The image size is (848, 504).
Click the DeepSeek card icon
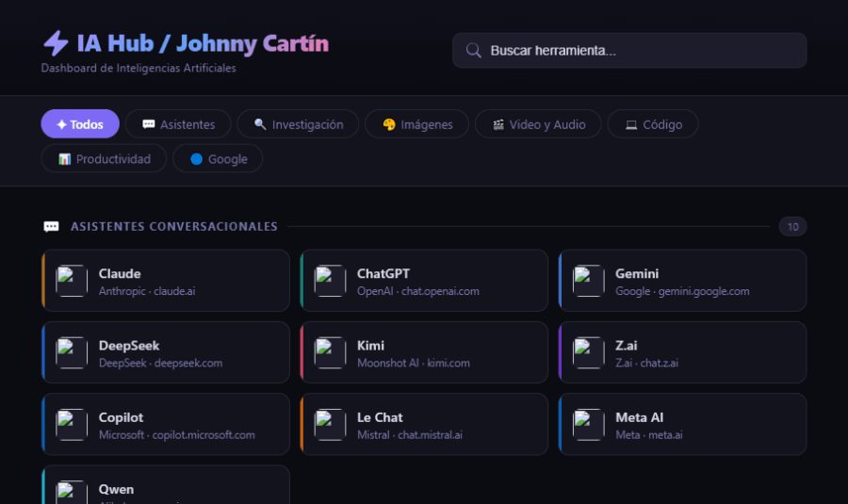pyautogui.click(x=72, y=352)
